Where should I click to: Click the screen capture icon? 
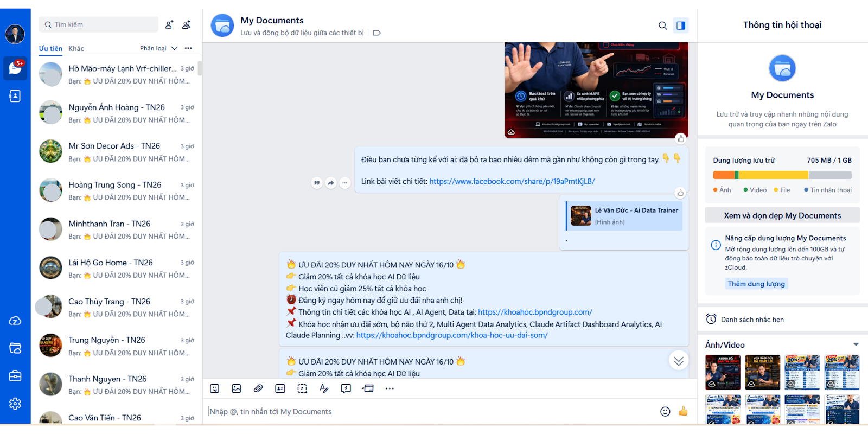(302, 388)
